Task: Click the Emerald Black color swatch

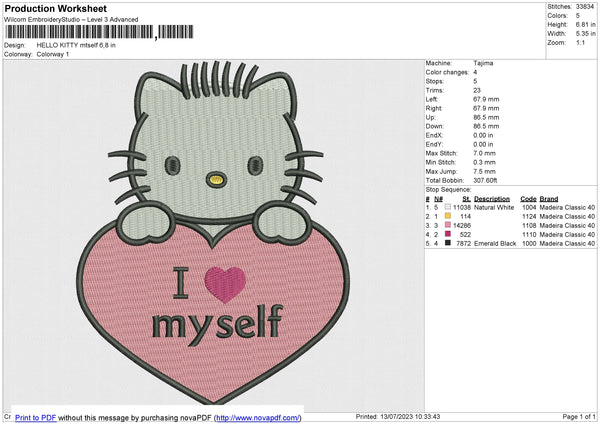Action: tap(446, 243)
